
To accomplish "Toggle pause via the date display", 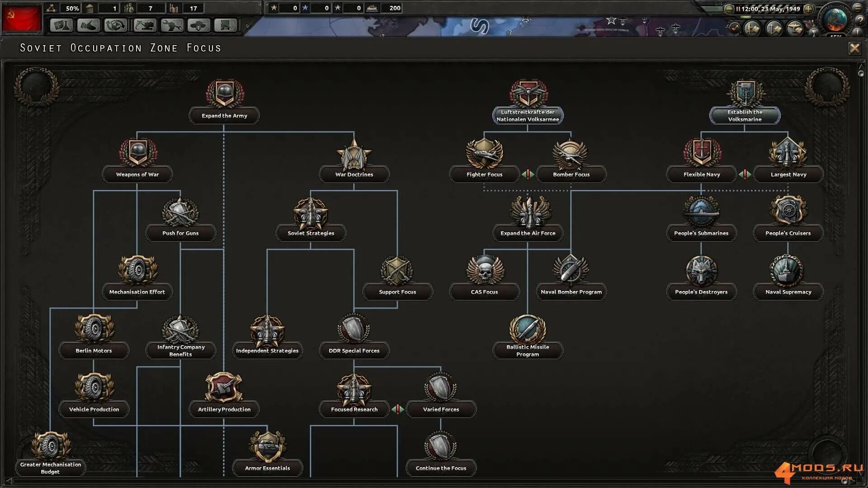I will [768, 9].
